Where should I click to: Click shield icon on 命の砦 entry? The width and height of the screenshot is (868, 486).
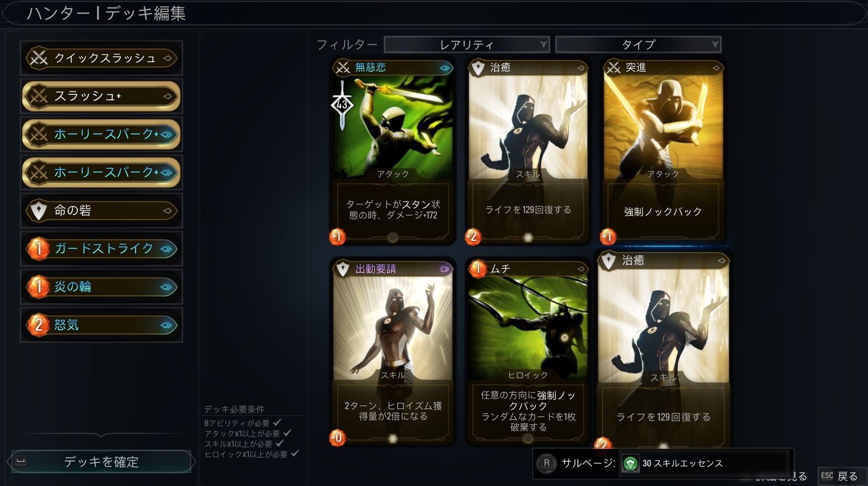pyautogui.click(x=38, y=211)
